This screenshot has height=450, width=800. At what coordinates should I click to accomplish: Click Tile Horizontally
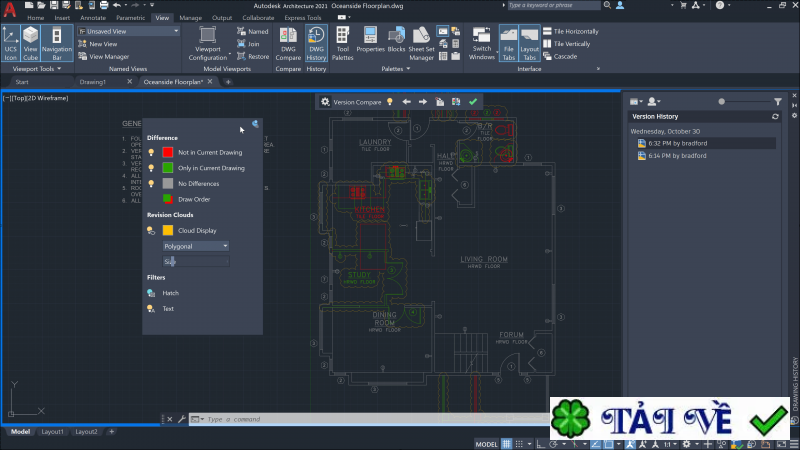(x=575, y=31)
